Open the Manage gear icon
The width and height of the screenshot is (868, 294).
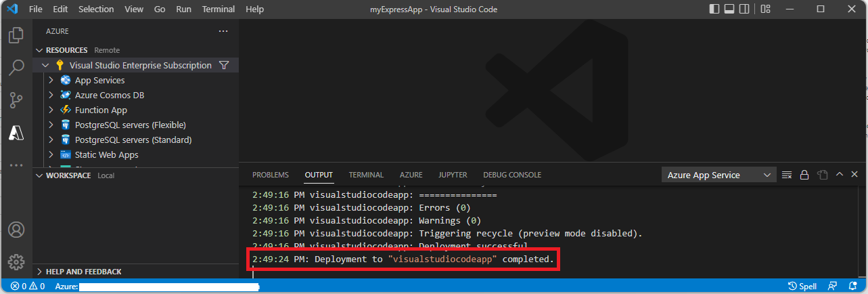click(x=16, y=261)
